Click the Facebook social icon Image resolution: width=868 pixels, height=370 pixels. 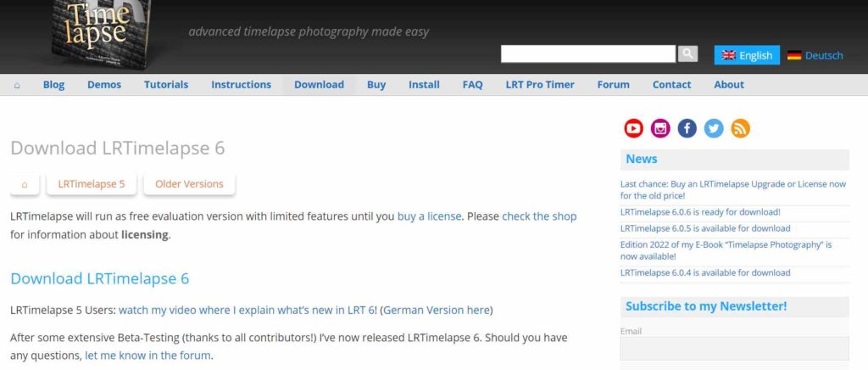tap(687, 128)
